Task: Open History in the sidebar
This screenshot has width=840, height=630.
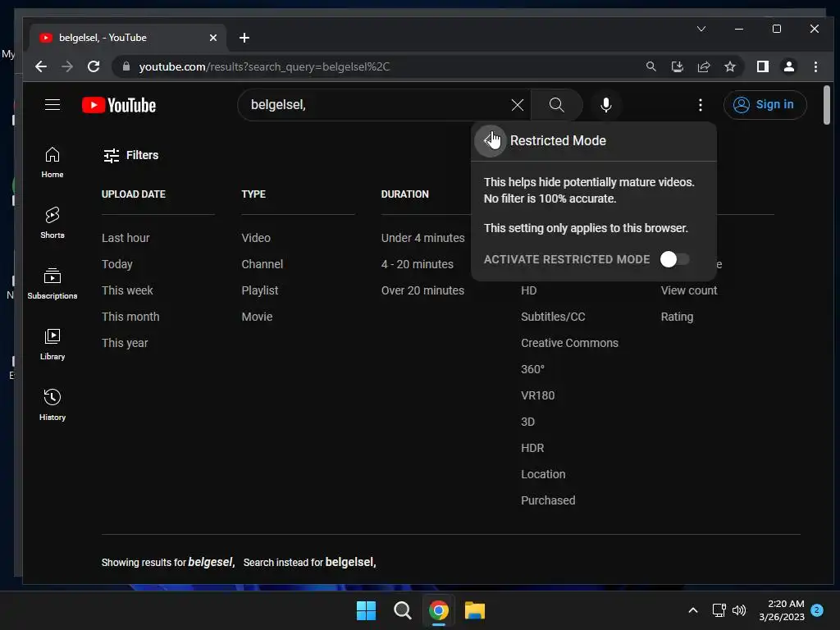Action: pos(52,404)
